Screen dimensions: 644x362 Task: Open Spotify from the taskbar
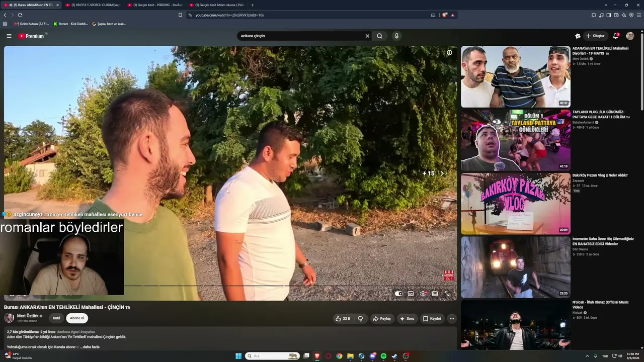383,356
